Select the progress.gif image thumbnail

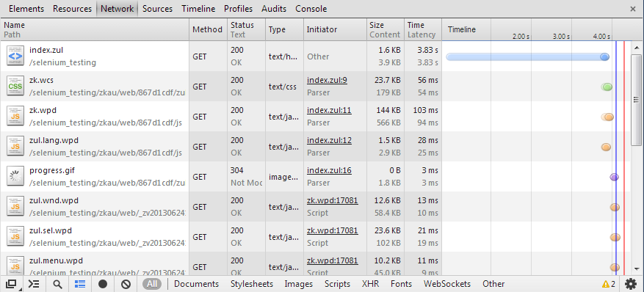(15, 177)
